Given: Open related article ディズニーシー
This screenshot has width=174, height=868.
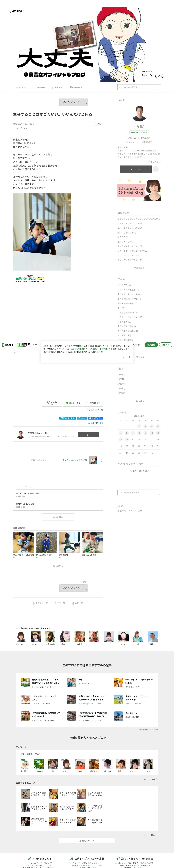Looking at the screenshot, I should point(132,713).
